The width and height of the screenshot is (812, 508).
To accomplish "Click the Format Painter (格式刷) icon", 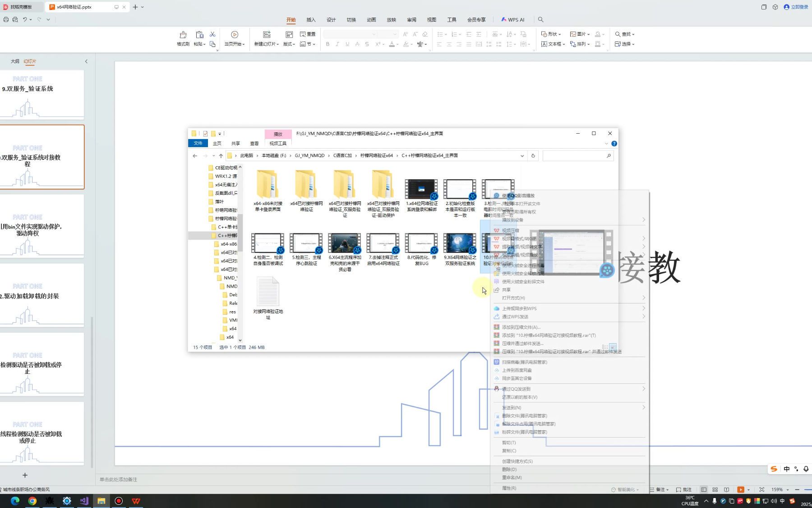I will 183,35.
